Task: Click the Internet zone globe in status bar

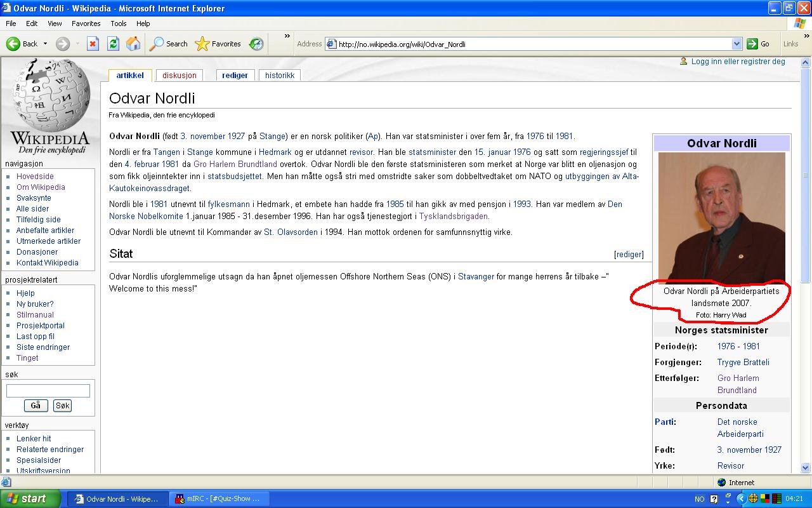Action: (x=721, y=483)
